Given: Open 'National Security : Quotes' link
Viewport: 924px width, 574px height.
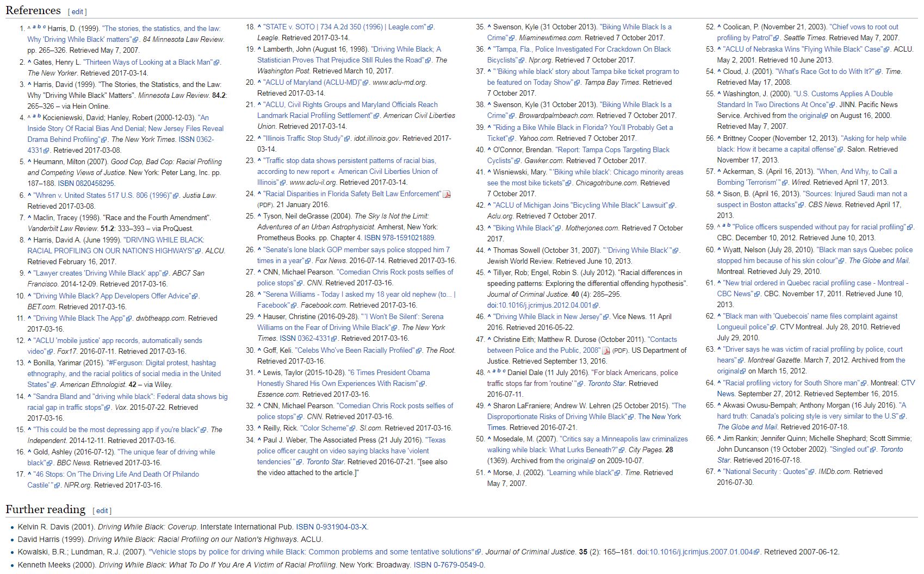Looking at the screenshot, I should (x=765, y=472).
